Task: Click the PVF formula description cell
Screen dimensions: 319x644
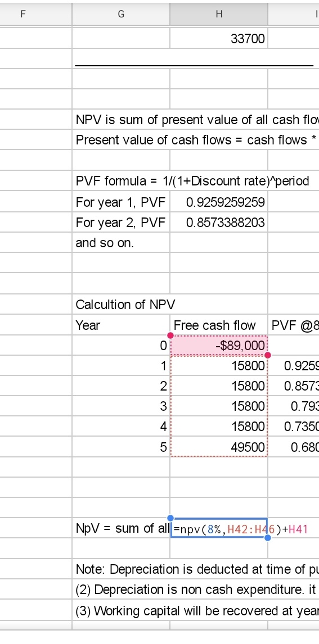Action: point(192,181)
